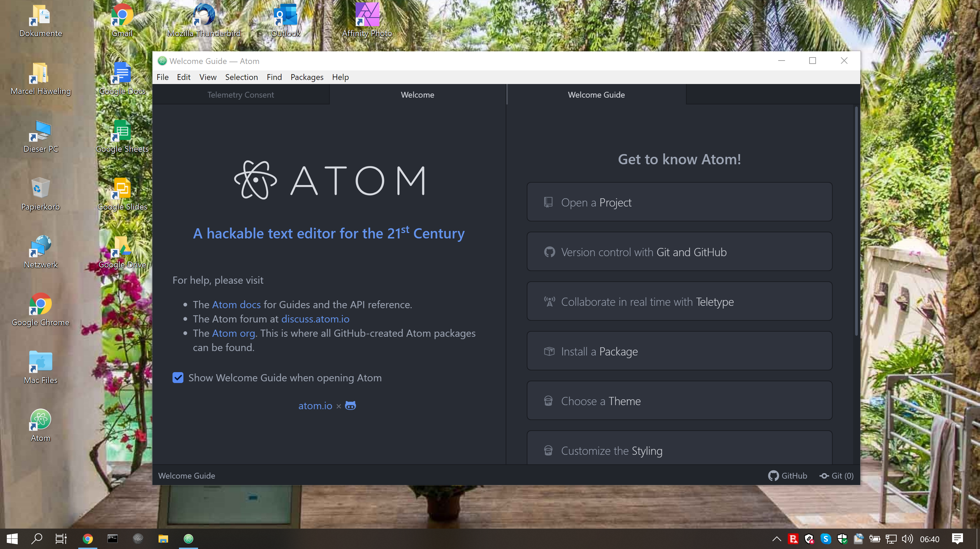Expand the Customize the Styling card
Screen dimensions: 980x549
680,448
